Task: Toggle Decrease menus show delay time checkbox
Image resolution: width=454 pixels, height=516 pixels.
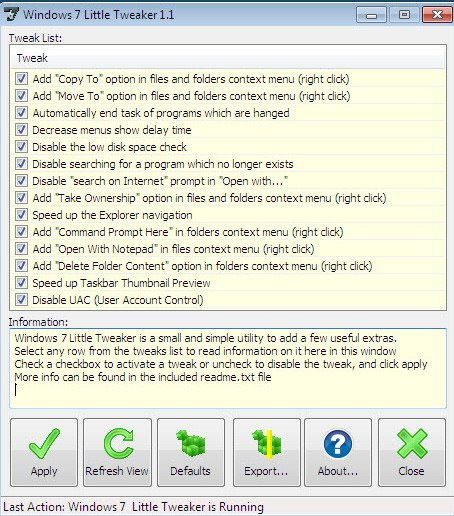Action: click(21, 130)
